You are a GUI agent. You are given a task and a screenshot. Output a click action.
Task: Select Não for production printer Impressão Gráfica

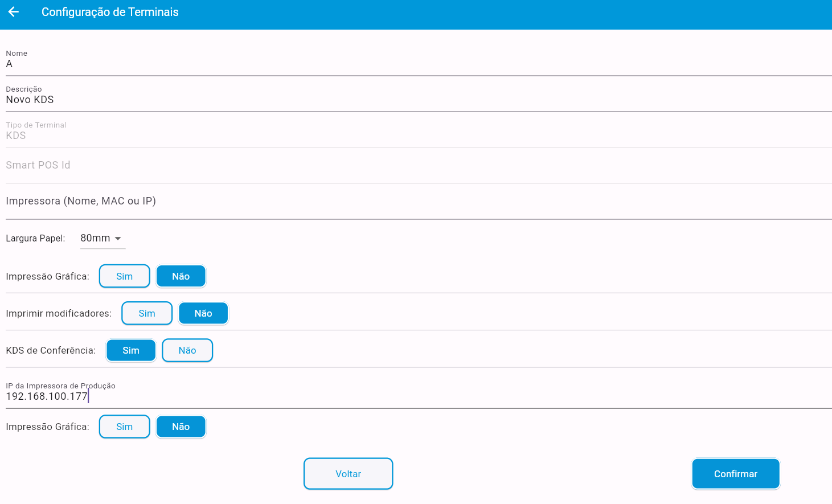[x=181, y=427]
